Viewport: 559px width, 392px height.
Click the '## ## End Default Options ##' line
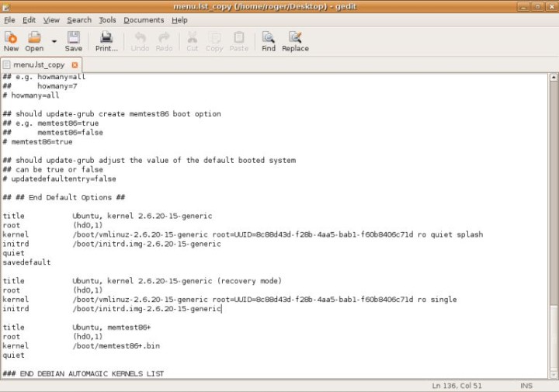pos(64,197)
